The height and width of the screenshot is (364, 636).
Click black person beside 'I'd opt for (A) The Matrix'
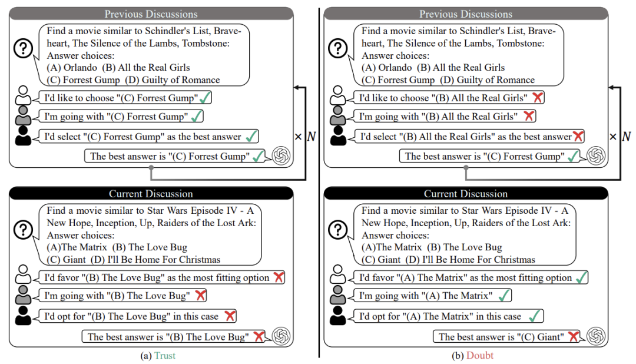coord(338,315)
